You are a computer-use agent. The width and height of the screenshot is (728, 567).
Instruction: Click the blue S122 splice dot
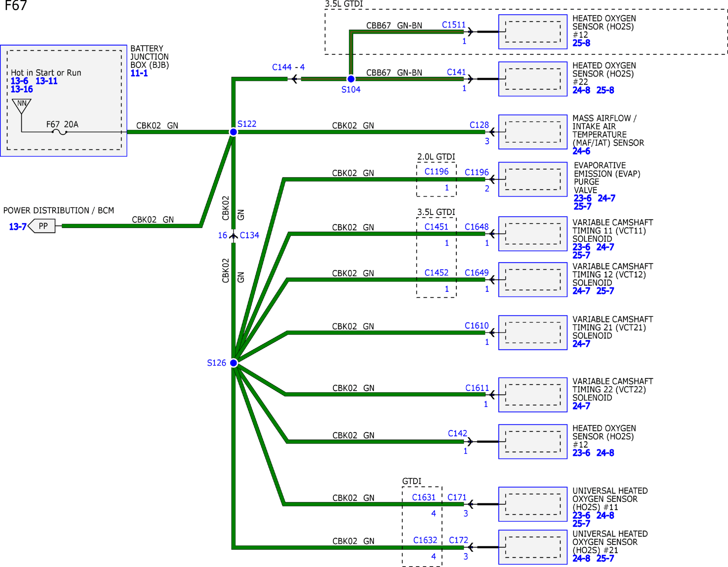[233, 132]
